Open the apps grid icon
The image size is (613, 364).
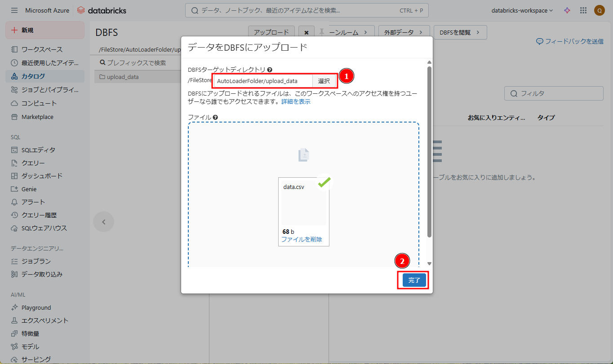583,10
